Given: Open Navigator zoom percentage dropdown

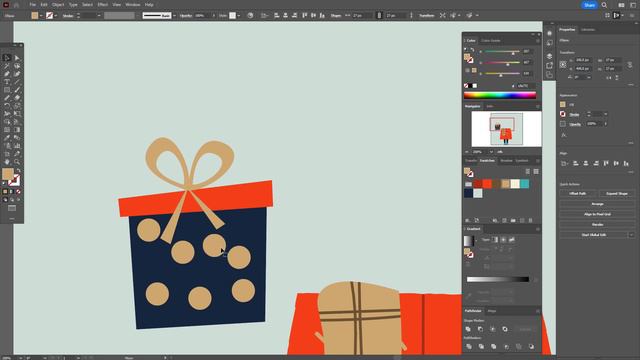Looking at the screenshot, I should pos(491,151).
